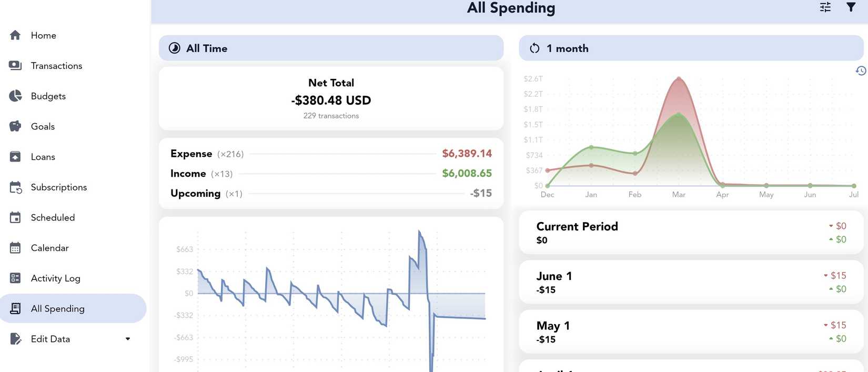868x372 pixels.
Task: Click the history reset icon on the chart
Action: coord(861,70)
